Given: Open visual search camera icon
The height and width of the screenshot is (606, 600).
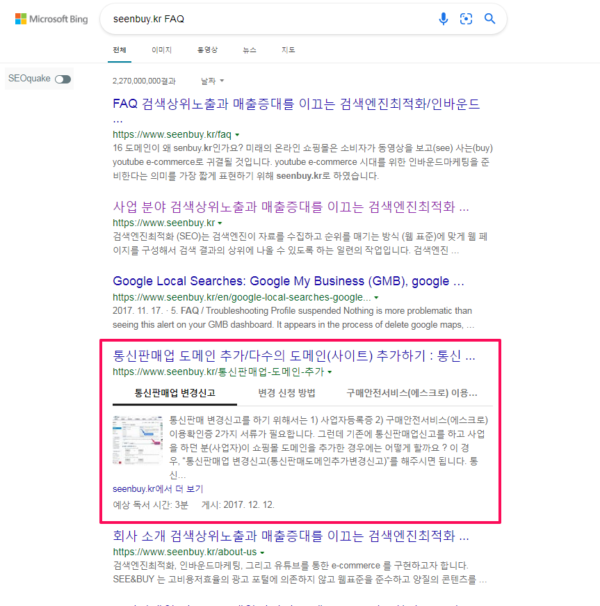Looking at the screenshot, I should [466, 19].
